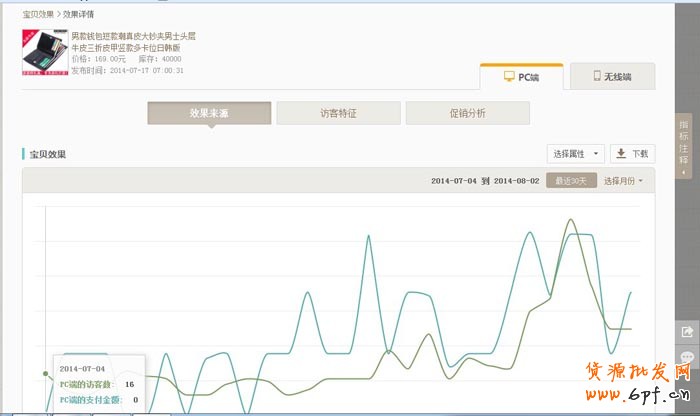Open the 选择属性 dropdown
This screenshot has height=416, width=700.
tap(576, 154)
